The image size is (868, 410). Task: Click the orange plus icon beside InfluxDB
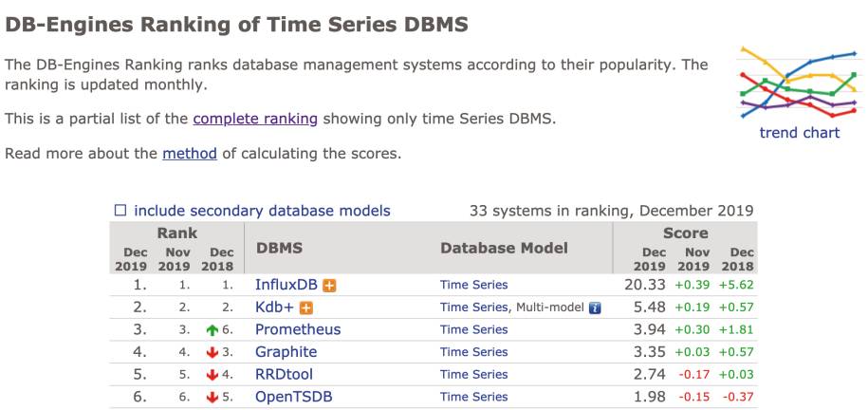point(330,286)
